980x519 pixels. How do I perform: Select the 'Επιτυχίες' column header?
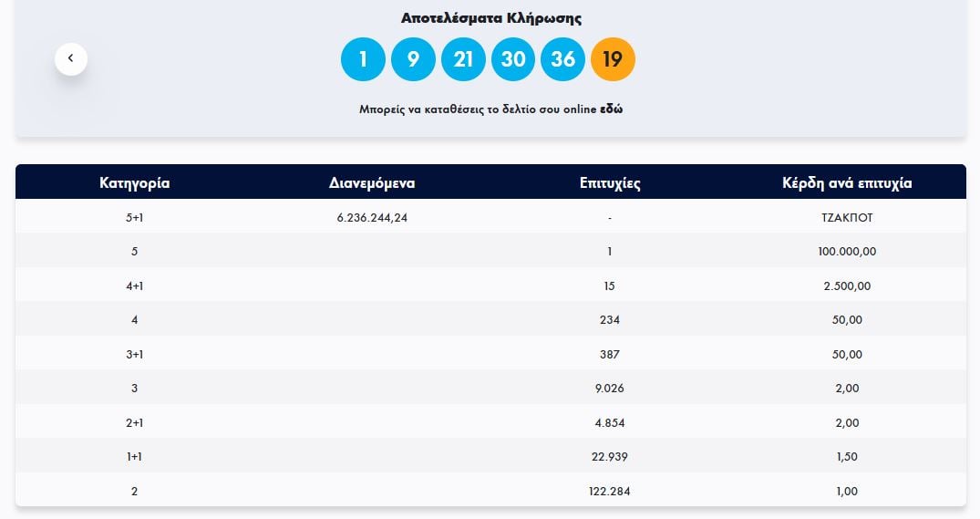pos(609,182)
